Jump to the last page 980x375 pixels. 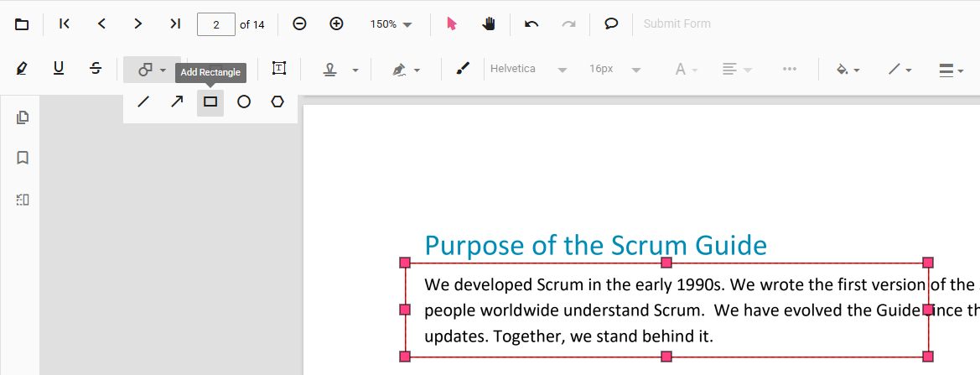[174, 23]
